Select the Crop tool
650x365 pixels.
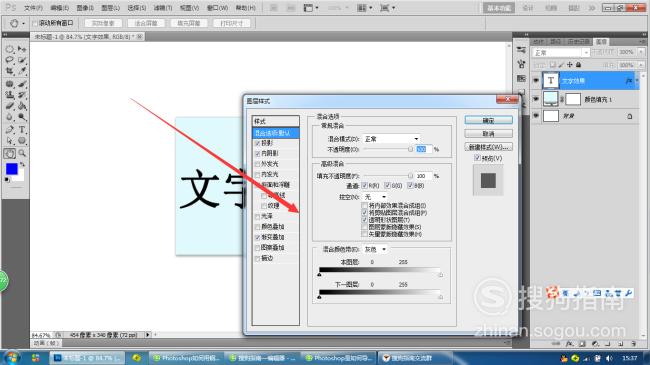click(10, 71)
